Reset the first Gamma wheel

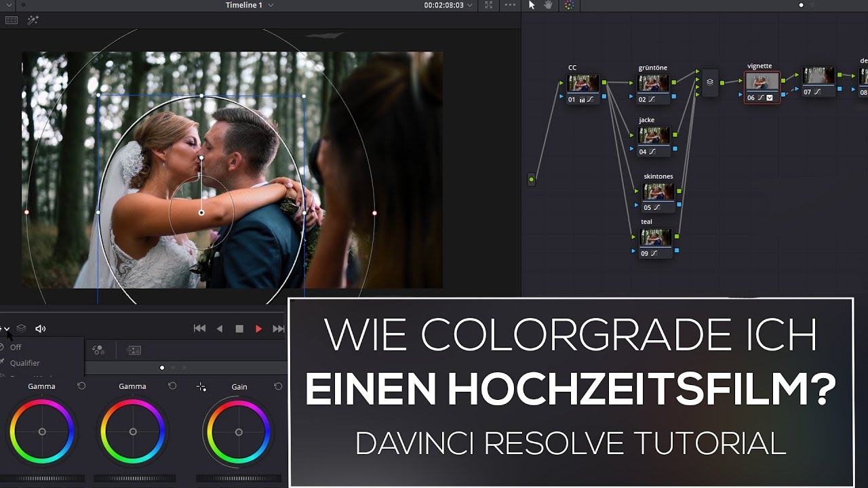coord(81,386)
